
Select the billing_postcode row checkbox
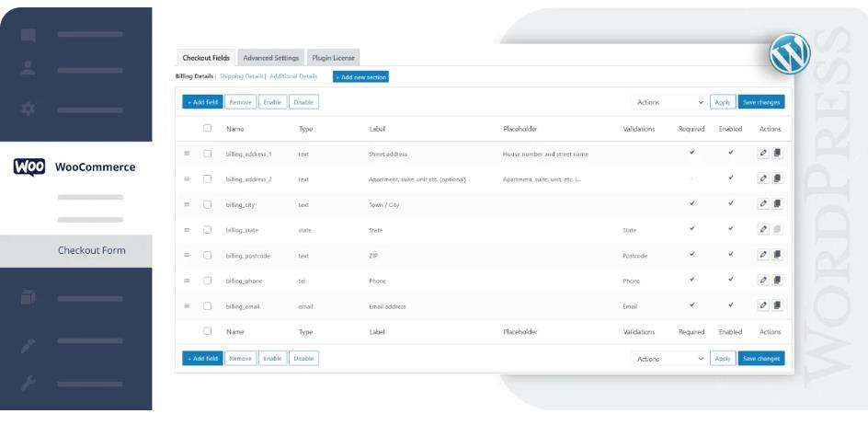coord(207,255)
